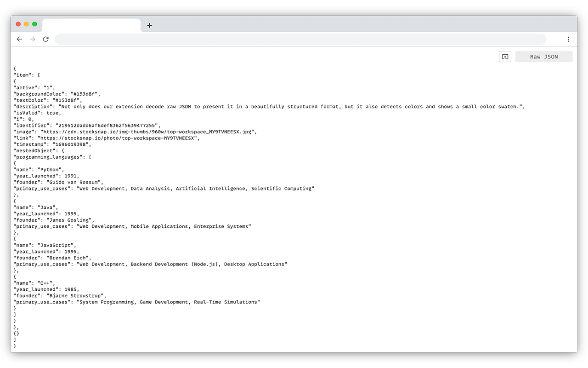
Task: Click the back navigation arrow
Action: [x=19, y=39]
